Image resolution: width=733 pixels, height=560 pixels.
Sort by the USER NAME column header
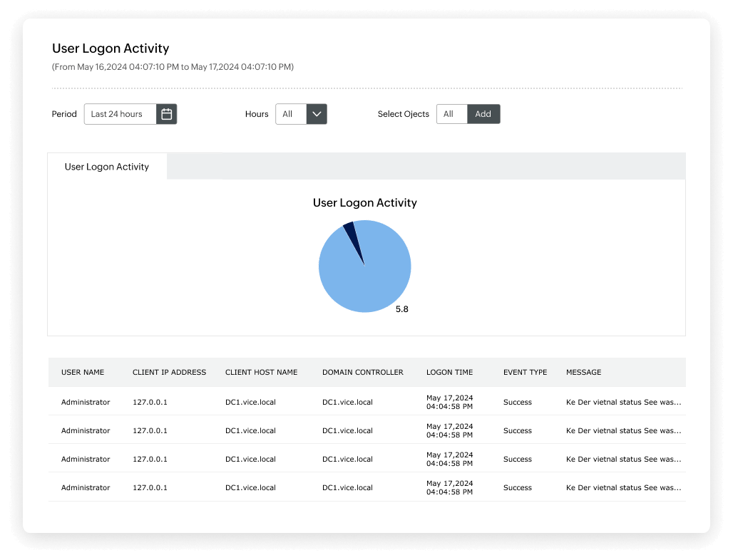click(84, 372)
